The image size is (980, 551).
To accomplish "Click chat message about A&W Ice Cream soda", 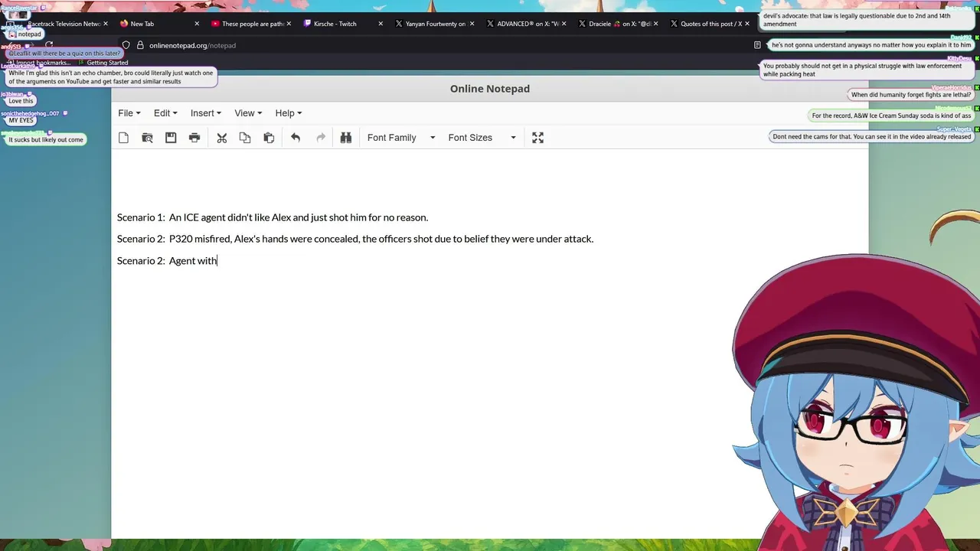I will [891, 116].
